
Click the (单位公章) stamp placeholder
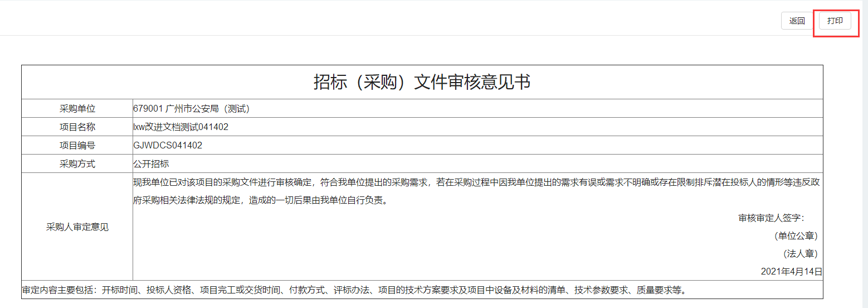tap(796, 235)
